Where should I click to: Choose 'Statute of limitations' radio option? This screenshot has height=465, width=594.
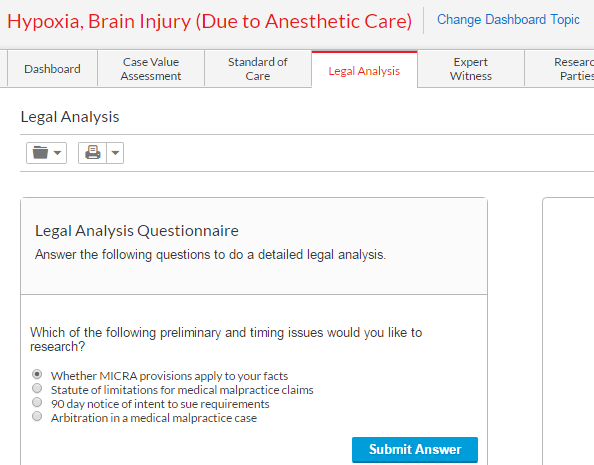click(x=37, y=388)
